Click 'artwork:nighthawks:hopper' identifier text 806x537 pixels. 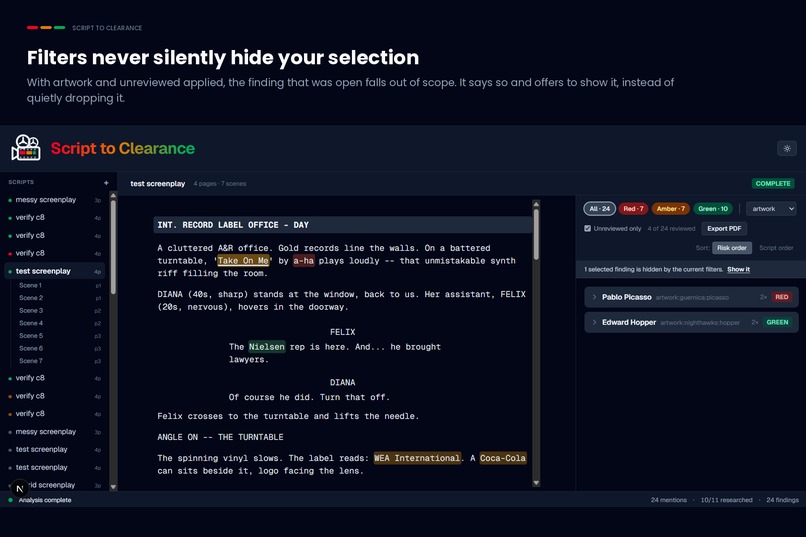tap(700, 323)
